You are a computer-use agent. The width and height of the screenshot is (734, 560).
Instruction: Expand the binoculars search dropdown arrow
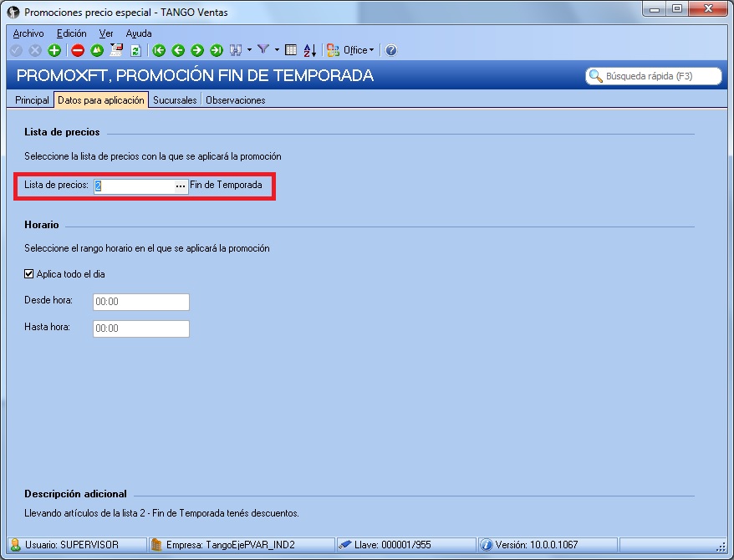(x=249, y=50)
